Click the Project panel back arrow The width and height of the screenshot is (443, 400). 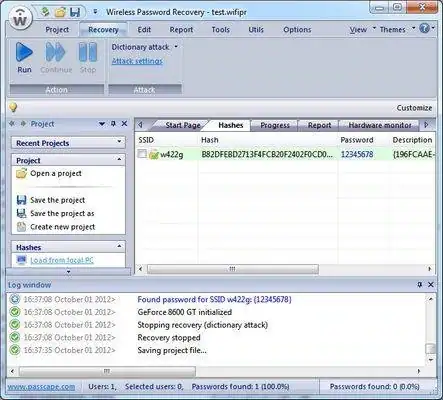pyautogui.click(x=12, y=124)
